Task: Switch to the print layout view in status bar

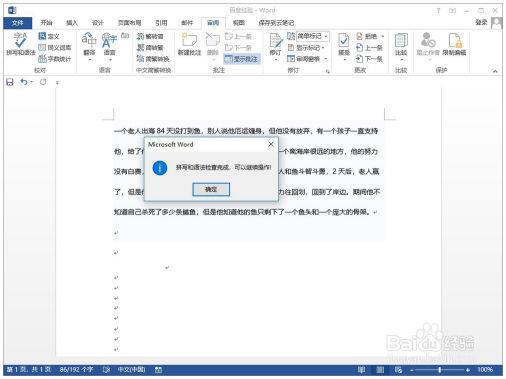Action: tap(380, 370)
